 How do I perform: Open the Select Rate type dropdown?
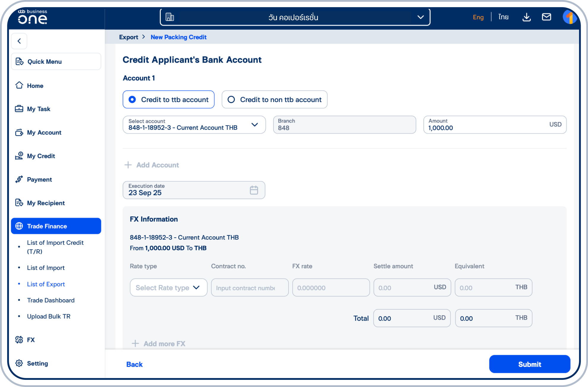click(x=168, y=287)
